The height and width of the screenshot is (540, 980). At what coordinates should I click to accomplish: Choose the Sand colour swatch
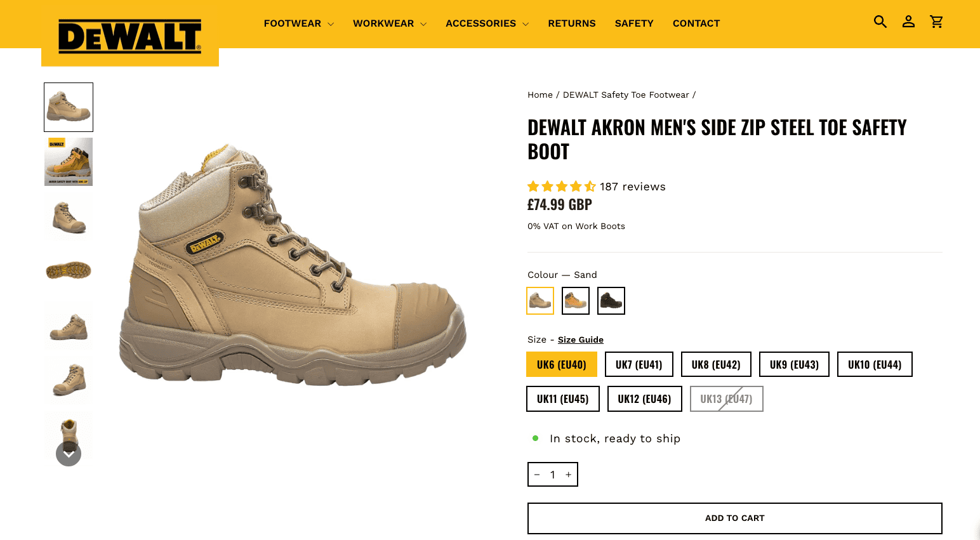(540, 301)
